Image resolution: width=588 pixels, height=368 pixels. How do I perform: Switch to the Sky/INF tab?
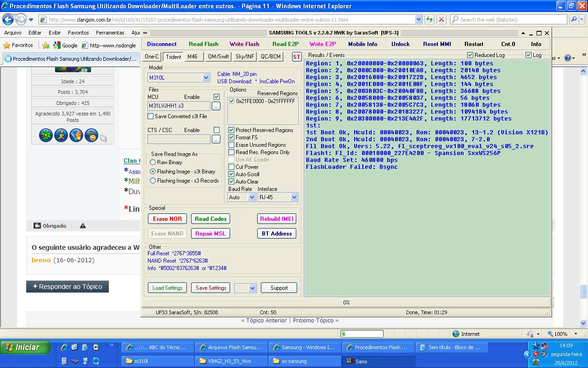tap(245, 57)
